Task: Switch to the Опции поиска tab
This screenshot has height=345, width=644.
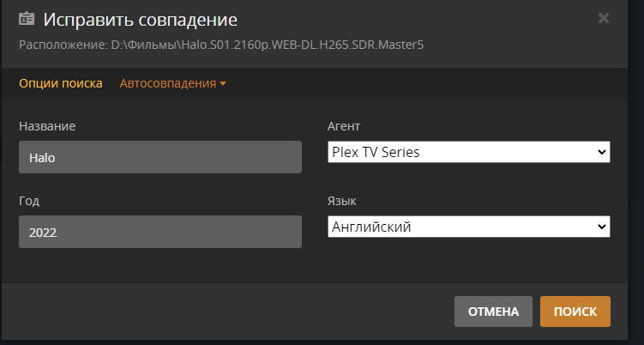Action: 60,83
